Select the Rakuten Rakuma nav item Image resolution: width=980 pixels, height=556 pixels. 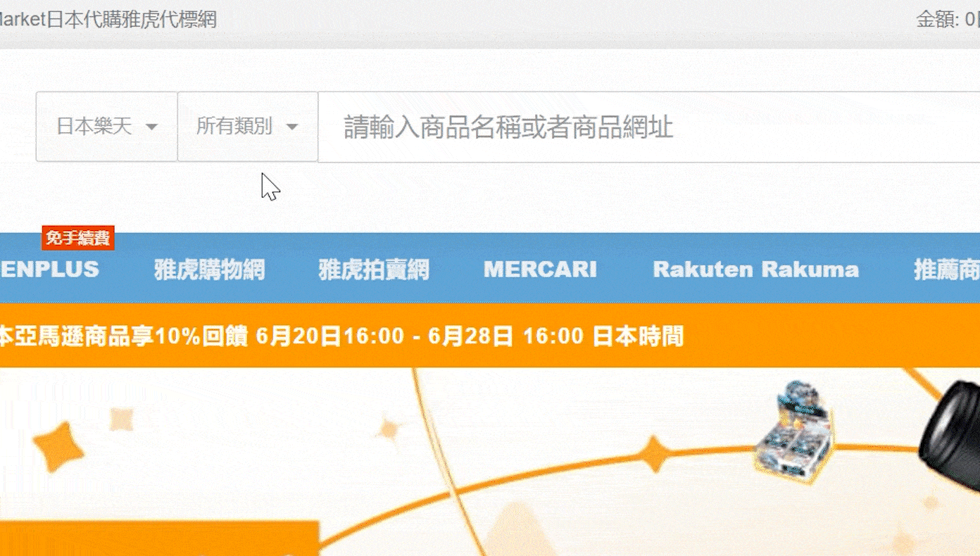coord(756,270)
